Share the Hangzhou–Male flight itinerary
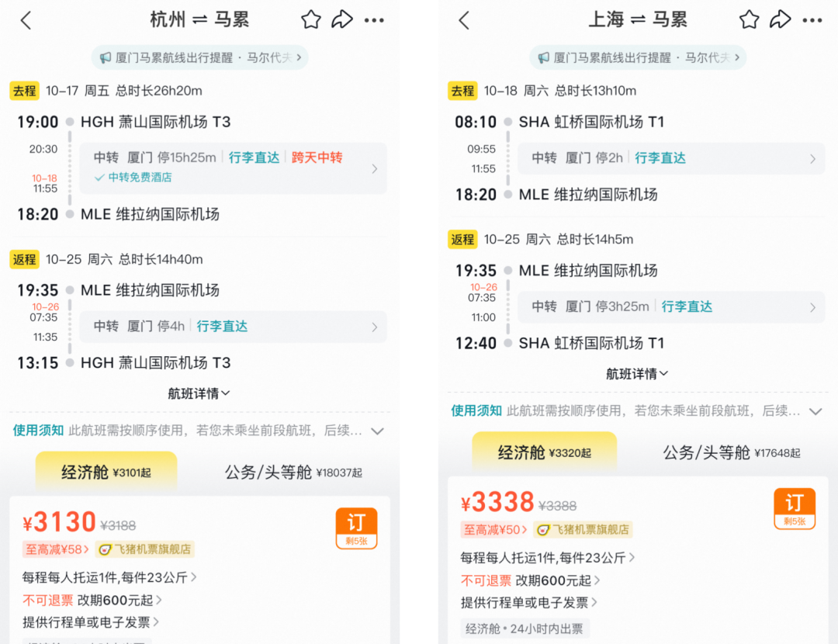This screenshot has width=838, height=644. pos(342,20)
